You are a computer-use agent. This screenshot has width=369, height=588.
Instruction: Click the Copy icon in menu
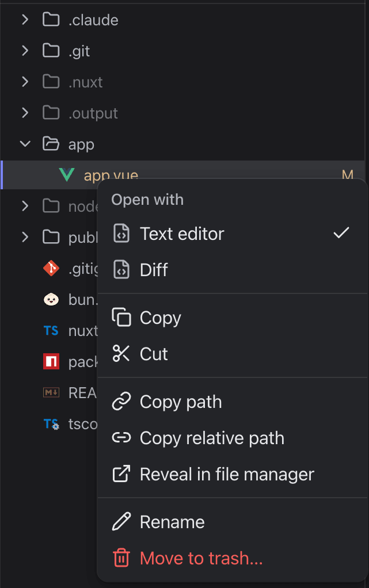click(x=121, y=317)
